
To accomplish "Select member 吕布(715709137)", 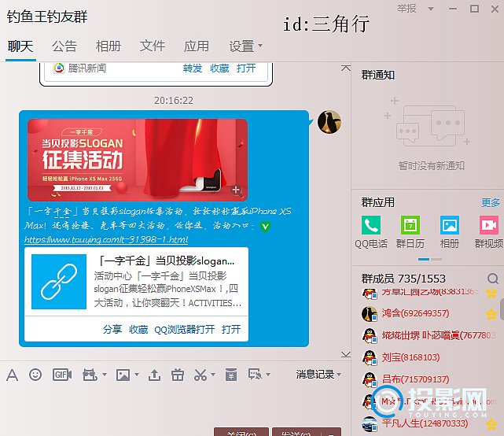I will coord(415,379).
